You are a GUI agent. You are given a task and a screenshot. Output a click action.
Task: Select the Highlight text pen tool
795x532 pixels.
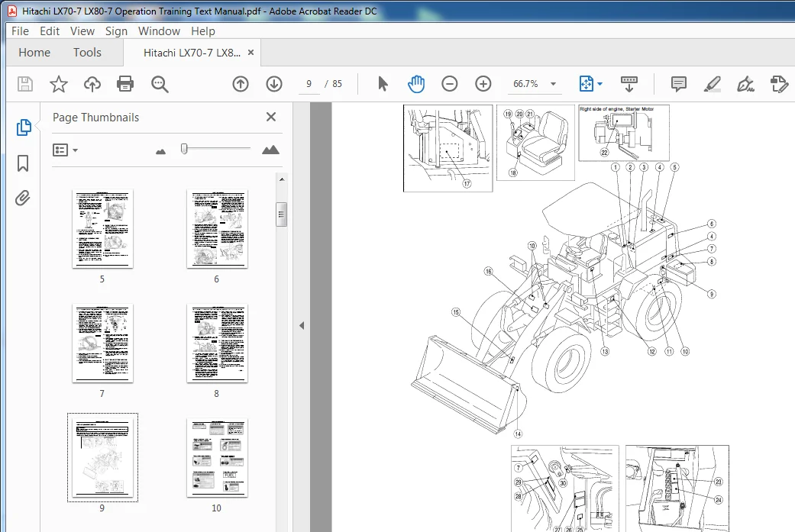click(x=713, y=84)
